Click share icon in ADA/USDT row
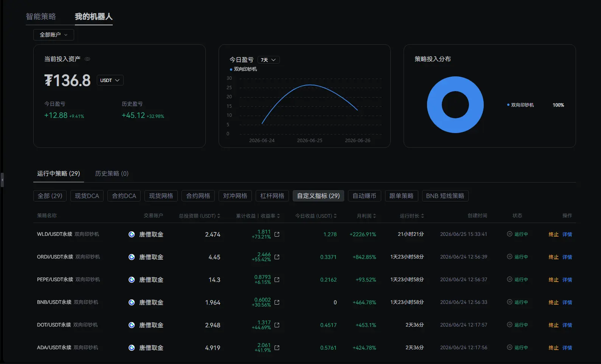The width and height of the screenshot is (601, 364). [x=277, y=348]
